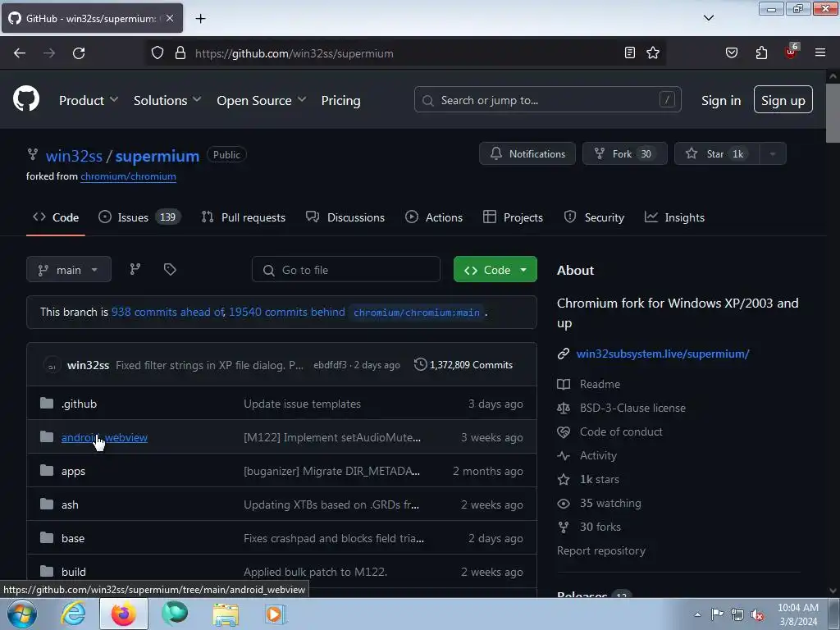Click the Sign in link

coord(721,100)
